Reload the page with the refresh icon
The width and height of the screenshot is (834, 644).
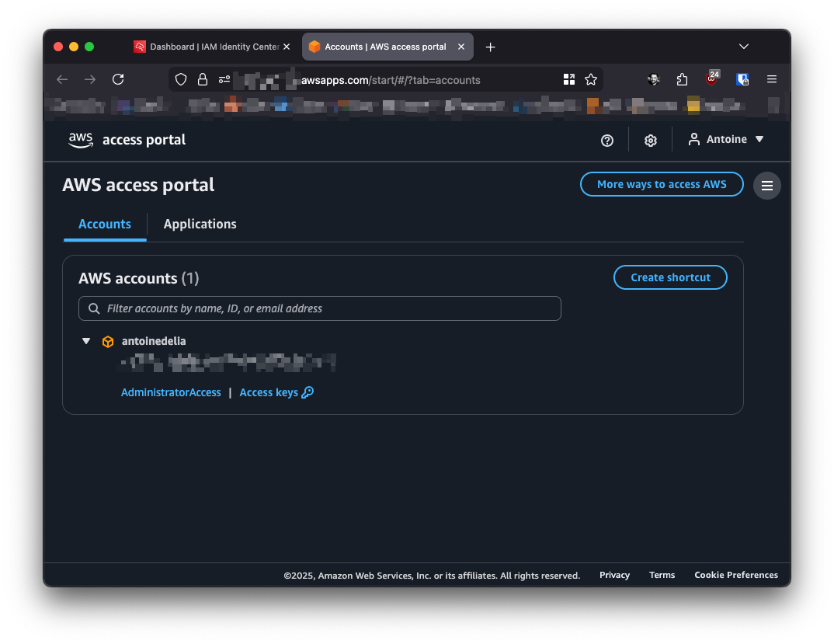(x=118, y=78)
